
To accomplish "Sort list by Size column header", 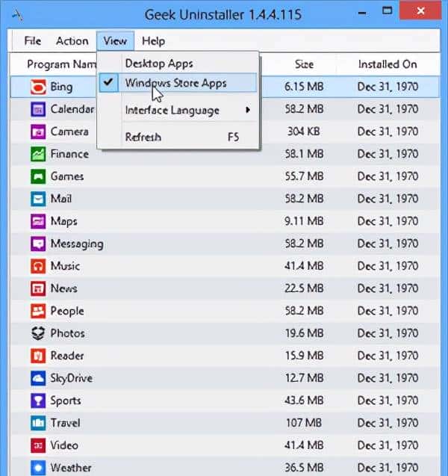I will point(304,64).
